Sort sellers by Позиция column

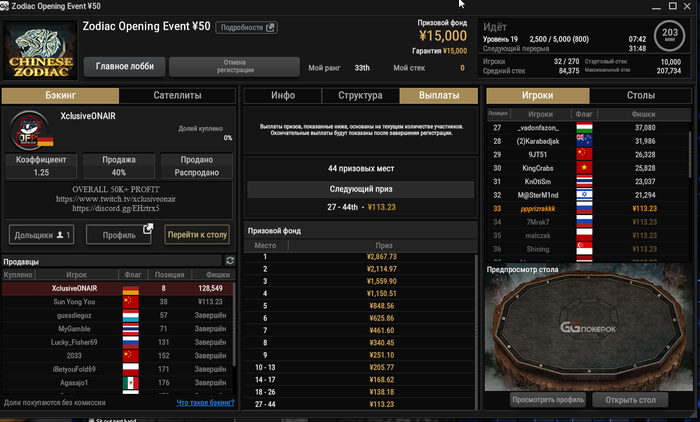tap(169, 275)
